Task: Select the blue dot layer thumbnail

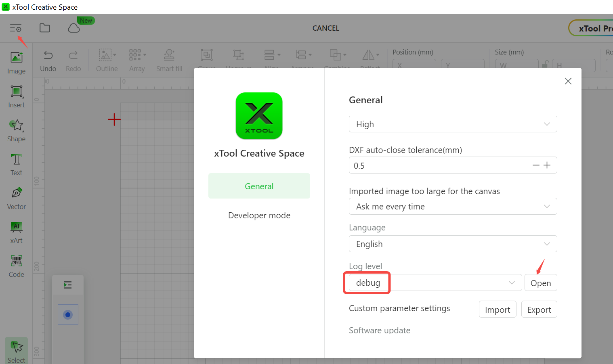Action: pos(68,315)
